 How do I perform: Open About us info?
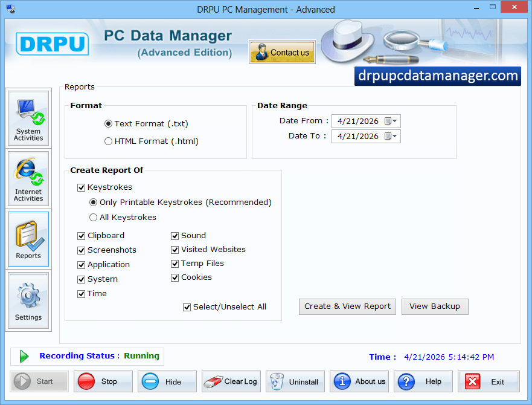[x=359, y=381]
